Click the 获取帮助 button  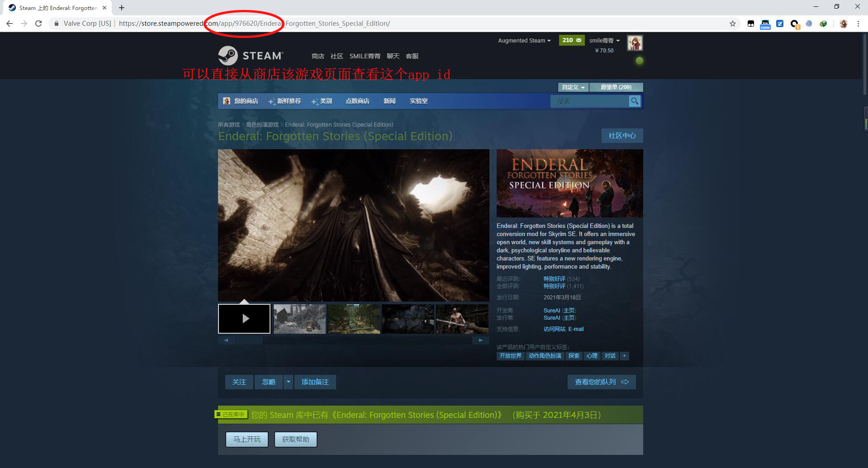pyautogui.click(x=296, y=440)
